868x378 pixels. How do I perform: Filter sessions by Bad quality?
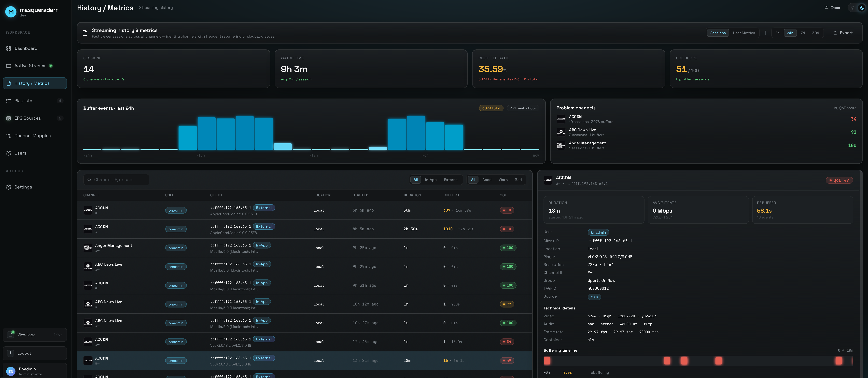pyautogui.click(x=518, y=180)
